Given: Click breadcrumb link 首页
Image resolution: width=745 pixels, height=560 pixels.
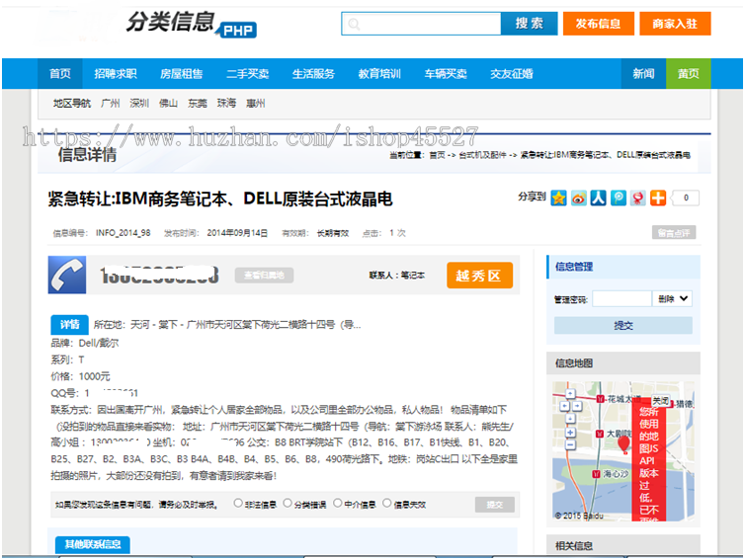Looking at the screenshot, I should point(437,155).
